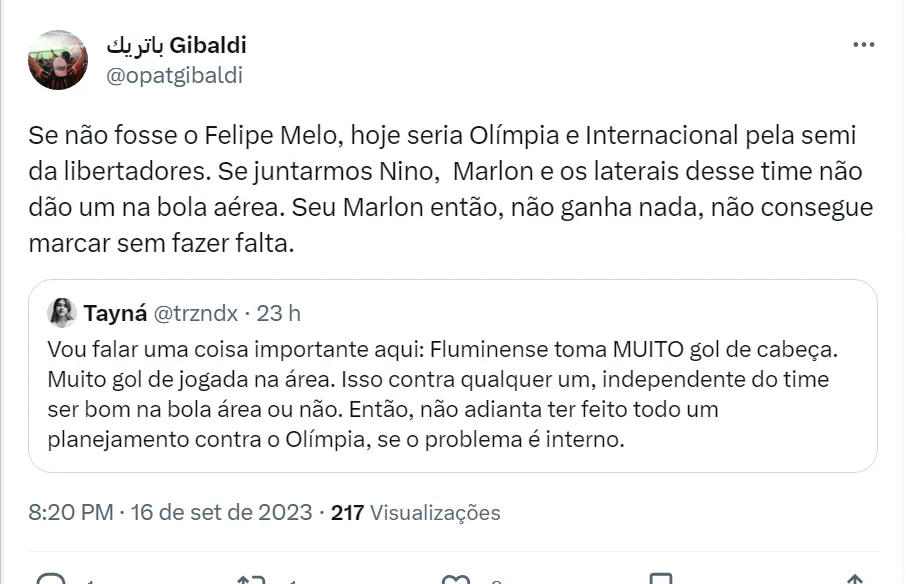Click the reply speech bubble icon
The width and height of the screenshot is (906, 584).
click(52, 580)
